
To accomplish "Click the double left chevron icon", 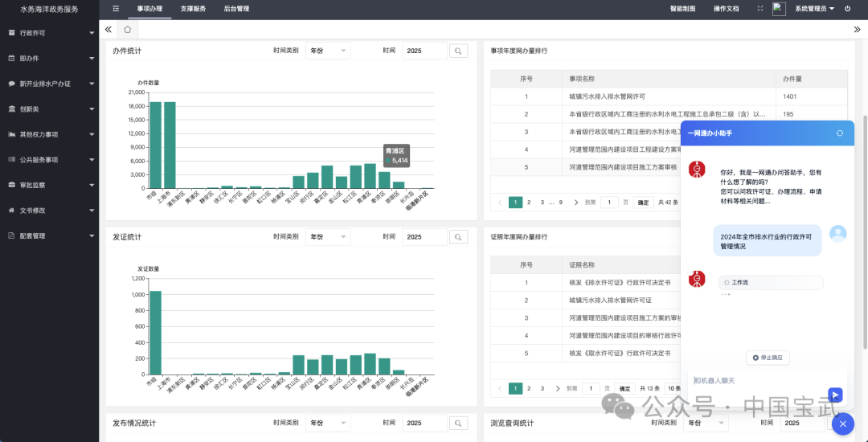I will click(x=108, y=29).
